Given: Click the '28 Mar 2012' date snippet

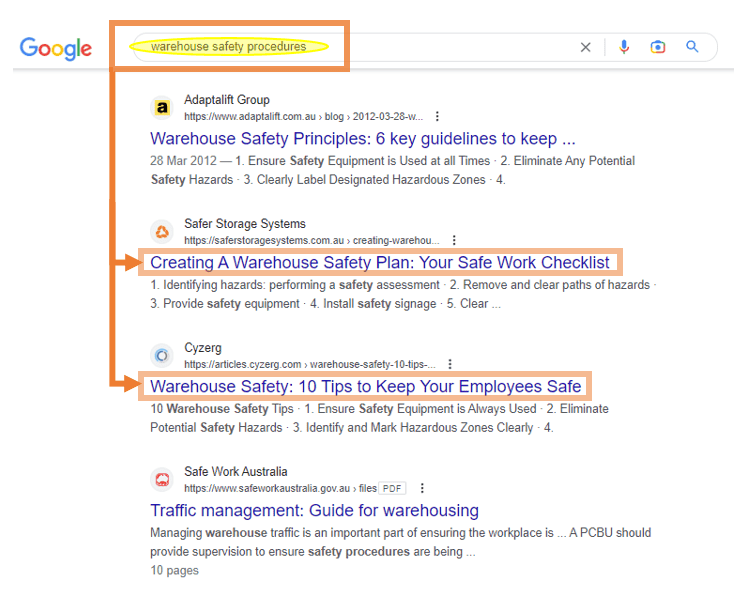Looking at the screenshot, I should coord(183,161).
